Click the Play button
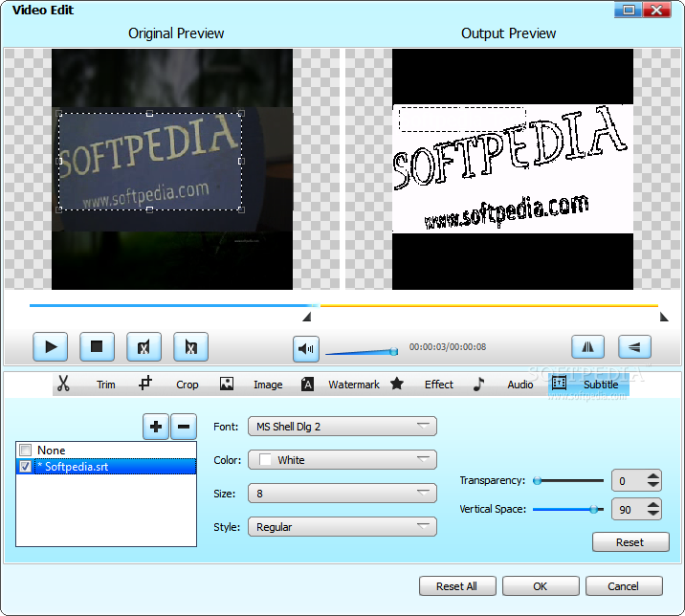 pos(51,347)
